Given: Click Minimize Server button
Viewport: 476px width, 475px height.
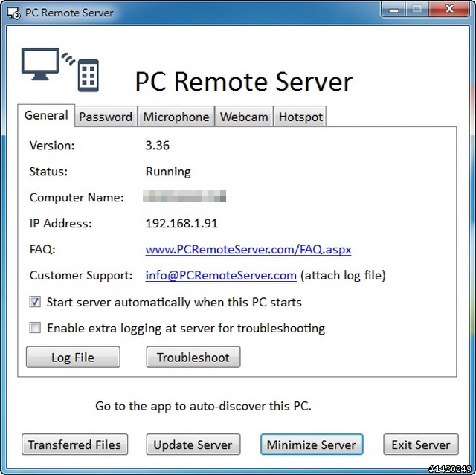Looking at the screenshot, I should point(312,445).
